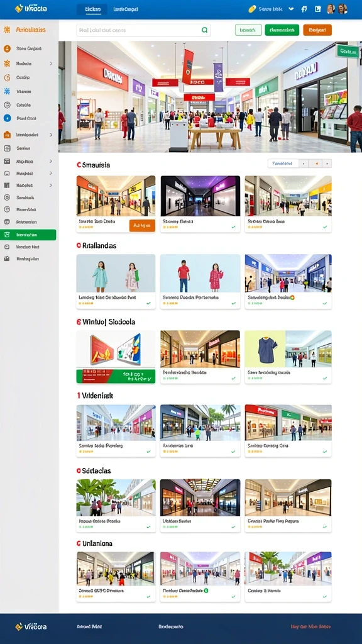Click green badge icon after Rrtallandas mall-corridor card title
This screenshot has width=362, height=644.
(292, 297)
